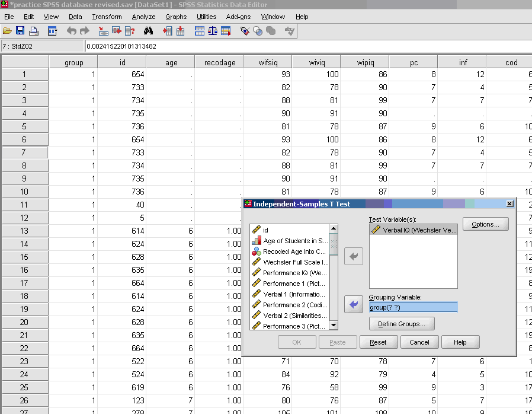Open the Recall recently used dialogs dropdown
532x414 pixels.
(52, 30)
